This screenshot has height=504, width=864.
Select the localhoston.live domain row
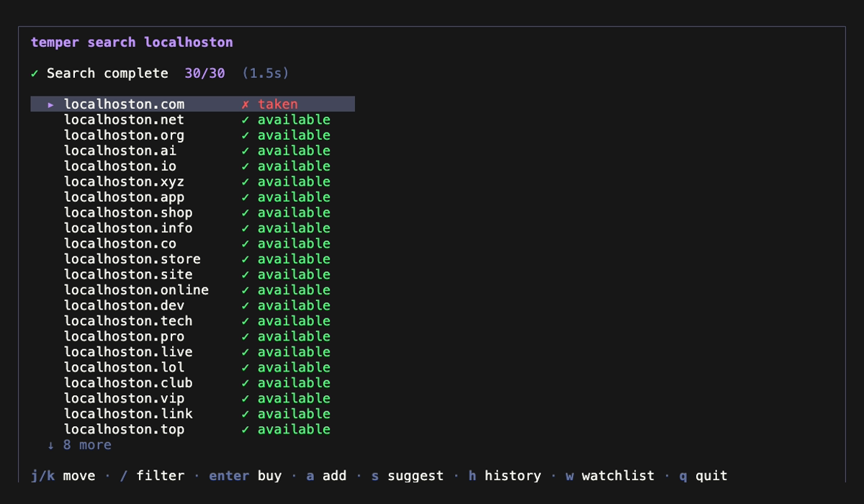tap(192, 352)
